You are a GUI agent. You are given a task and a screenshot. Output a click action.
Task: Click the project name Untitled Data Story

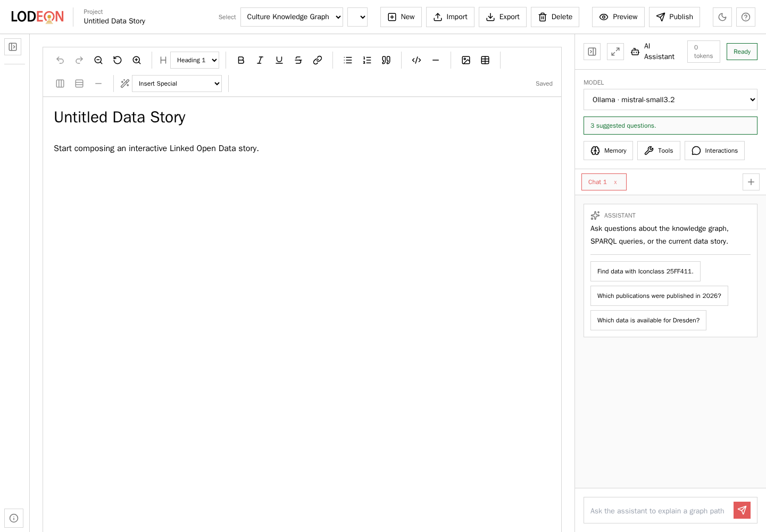pos(114,21)
